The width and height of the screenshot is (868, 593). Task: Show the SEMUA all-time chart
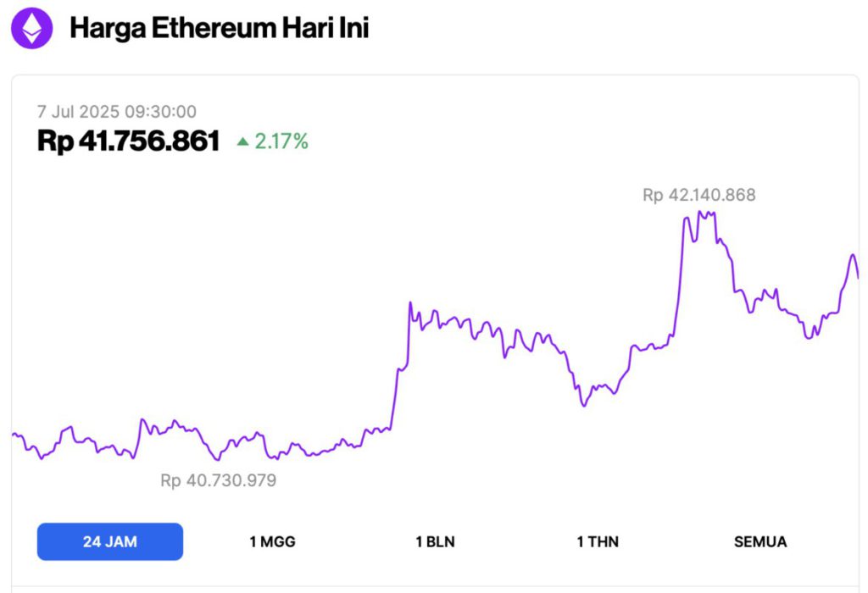pos(760,541)
